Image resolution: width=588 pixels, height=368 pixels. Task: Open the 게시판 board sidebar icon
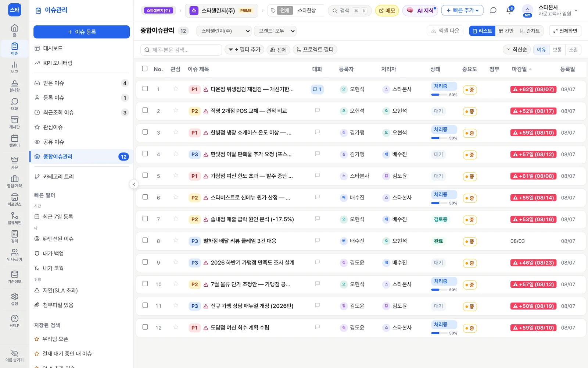click(14, 122)
